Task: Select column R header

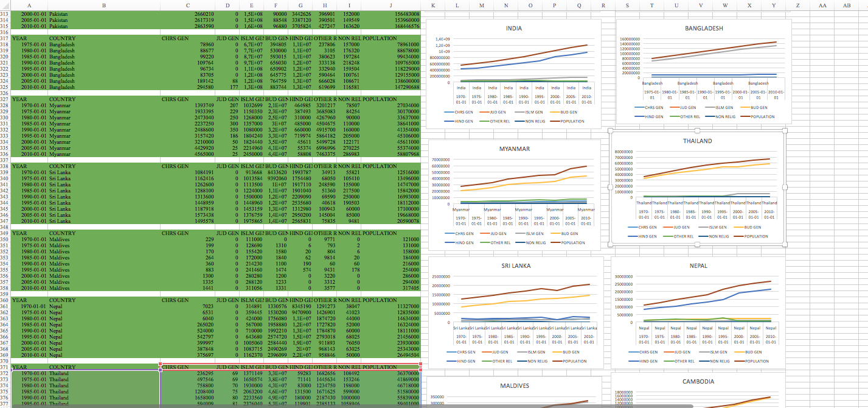Action: click(x=603, y=5)
